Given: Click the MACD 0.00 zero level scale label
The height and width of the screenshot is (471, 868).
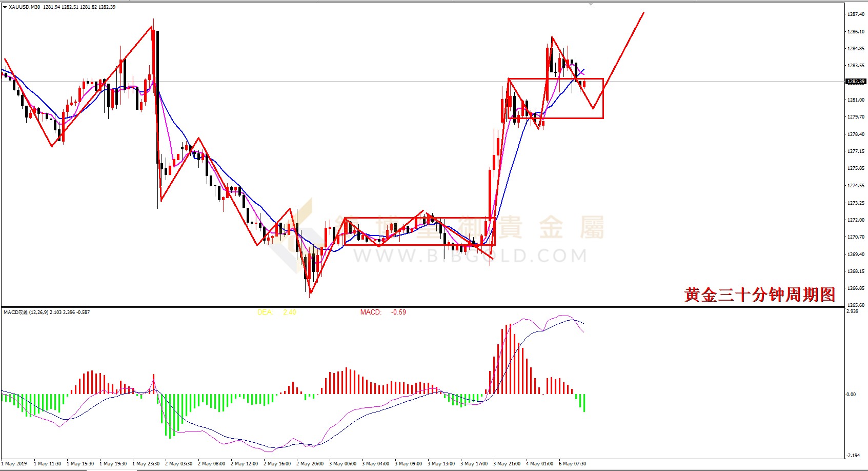Looking at the screenshot, I should click(x=851, y=395).
